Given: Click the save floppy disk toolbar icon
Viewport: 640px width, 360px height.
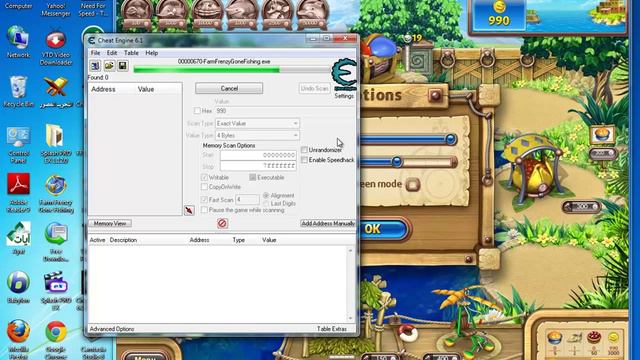Looking at the screenshot, I should 122,66.
